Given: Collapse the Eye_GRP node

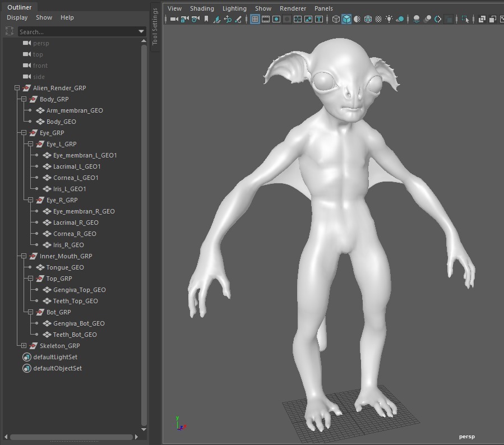Looking at the screenshot, I should [24, 133].
